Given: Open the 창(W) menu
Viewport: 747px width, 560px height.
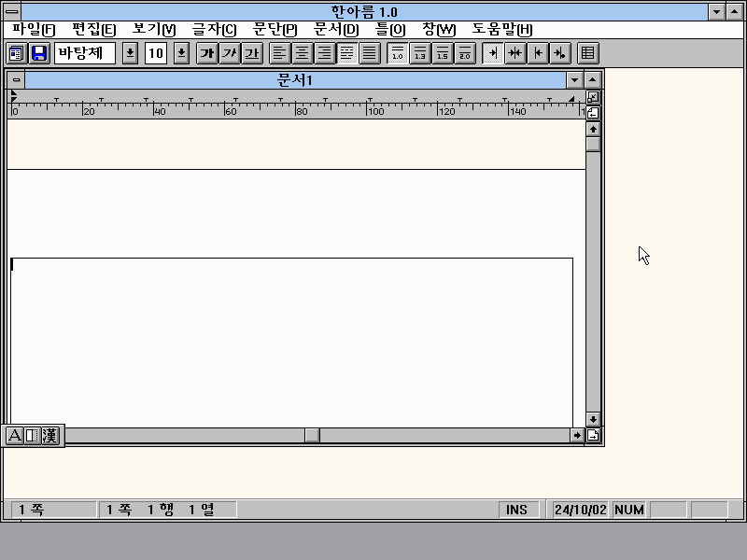Looking at the screenshot, I should coord(439,30).
